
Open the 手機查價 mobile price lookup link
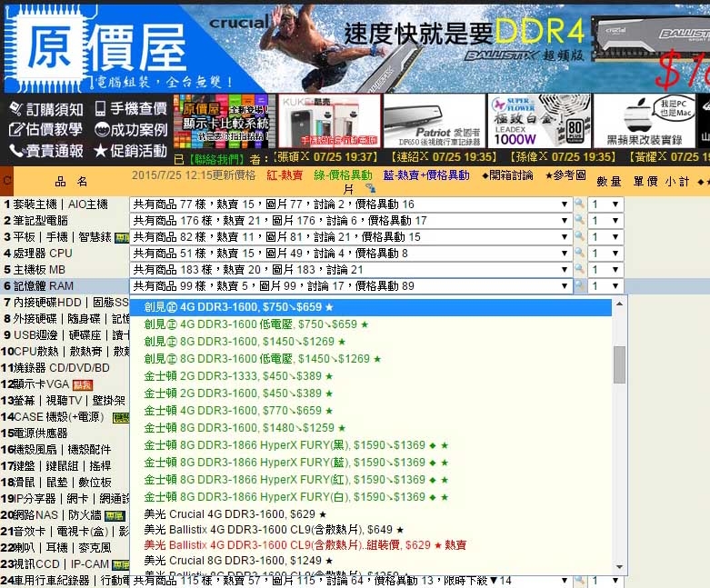pyautogui.click(x=131, y=109)
